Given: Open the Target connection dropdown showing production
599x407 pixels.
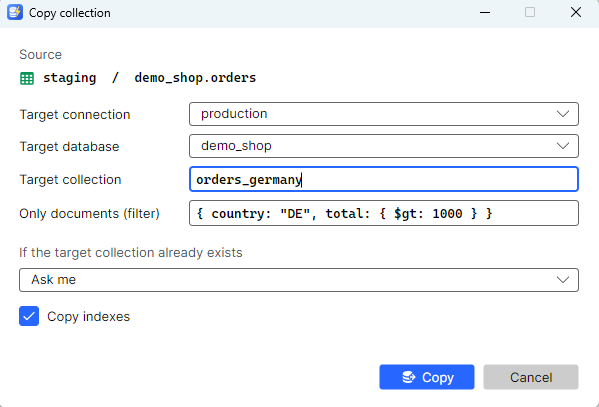Looking at the screenshot, I should (x=384, y=114).
